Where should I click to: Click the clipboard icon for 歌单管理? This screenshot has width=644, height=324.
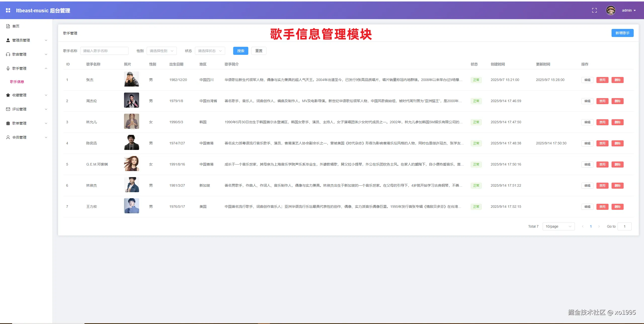pos(8,123)
